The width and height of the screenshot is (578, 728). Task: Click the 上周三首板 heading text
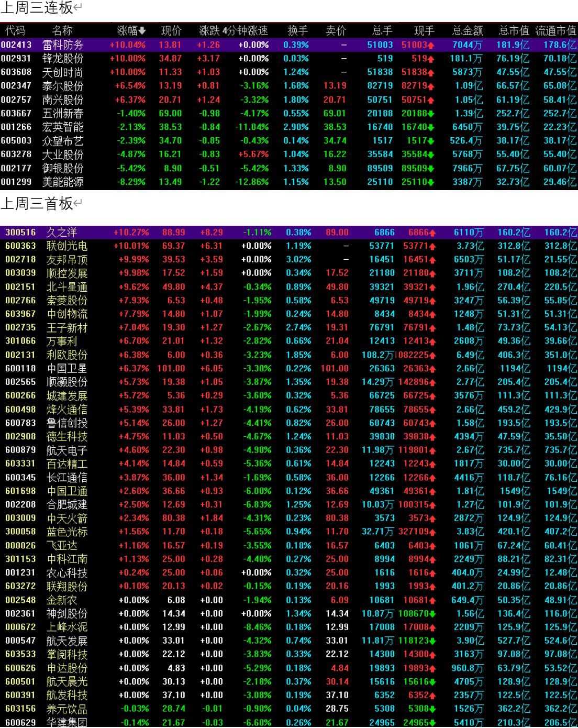click(37, 204)
